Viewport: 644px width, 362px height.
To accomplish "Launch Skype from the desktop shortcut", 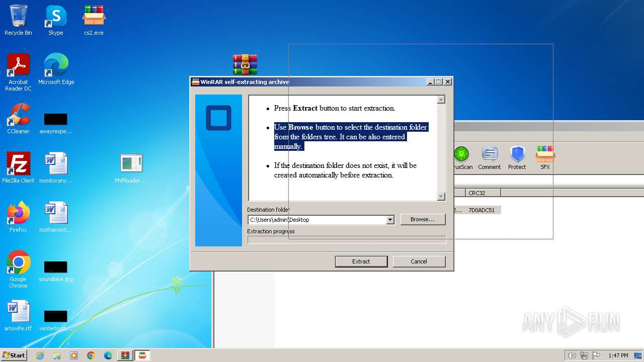I will click(x=56, y=20).
